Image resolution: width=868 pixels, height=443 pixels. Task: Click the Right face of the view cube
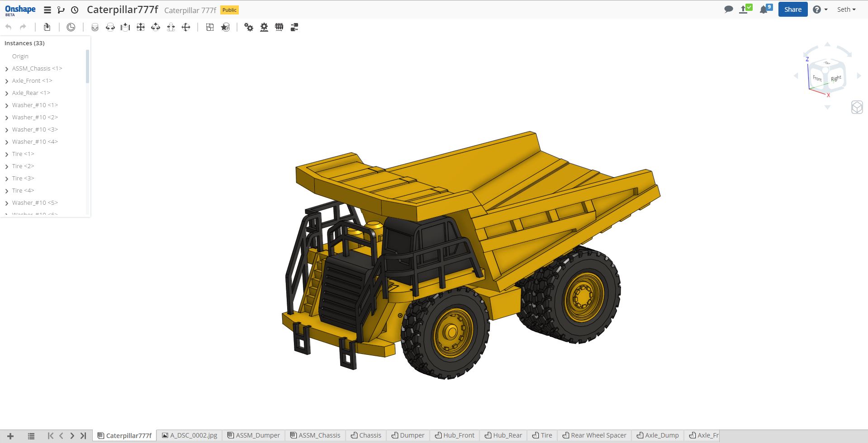(836, 79)
